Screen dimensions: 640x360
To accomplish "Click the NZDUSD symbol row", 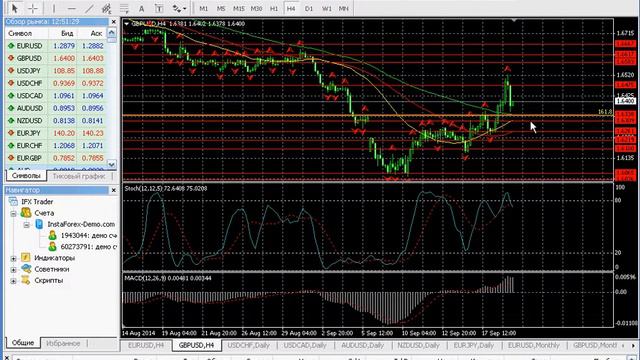I will coord(56,120).
